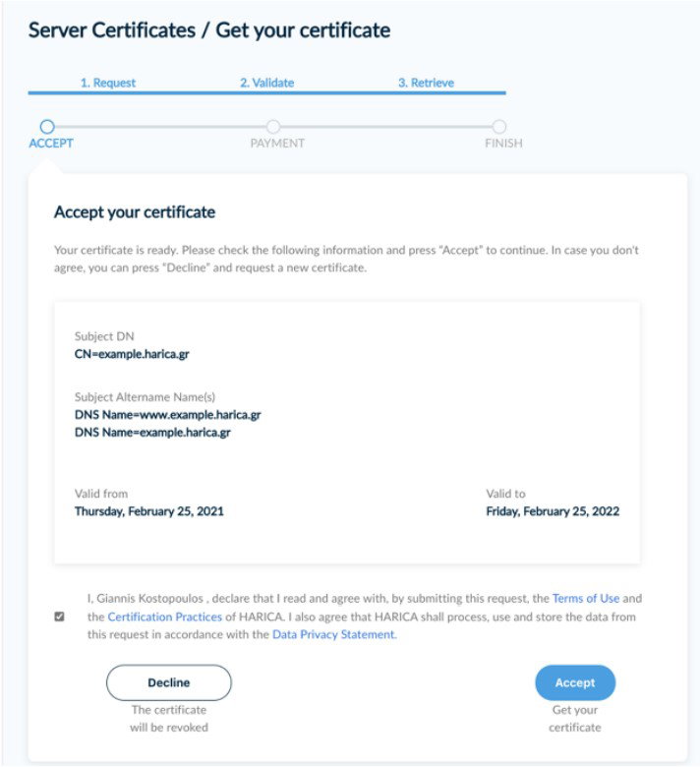This screenshot has height=767, width=700.
Task: Open the Certification Practices link
Action: point(165,617)
